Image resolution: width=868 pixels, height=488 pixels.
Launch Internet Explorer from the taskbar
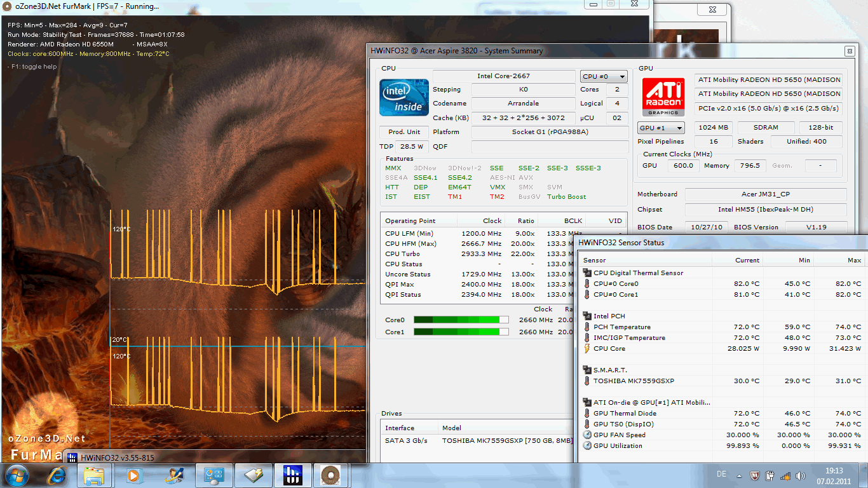click(x=55, y=475)
